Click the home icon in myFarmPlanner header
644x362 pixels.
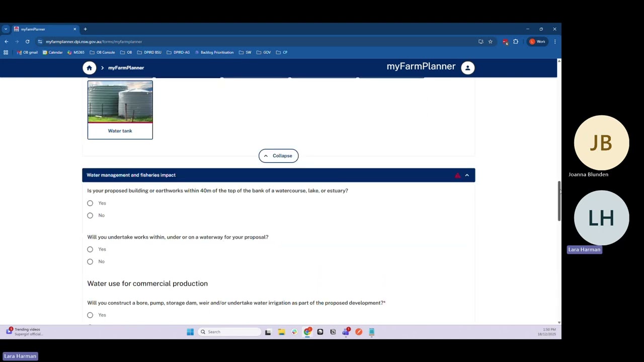(x=89, y=68)
